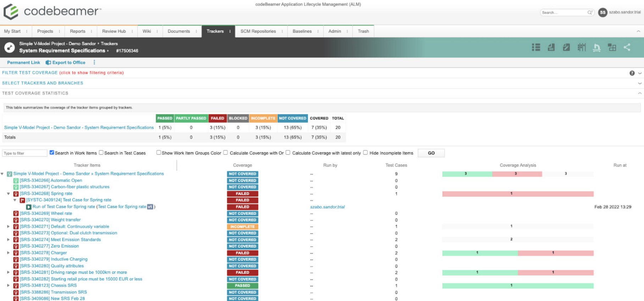This screenshot has height=301, width=644.
Task: Open the Reports tab
Action: [78, 31]
